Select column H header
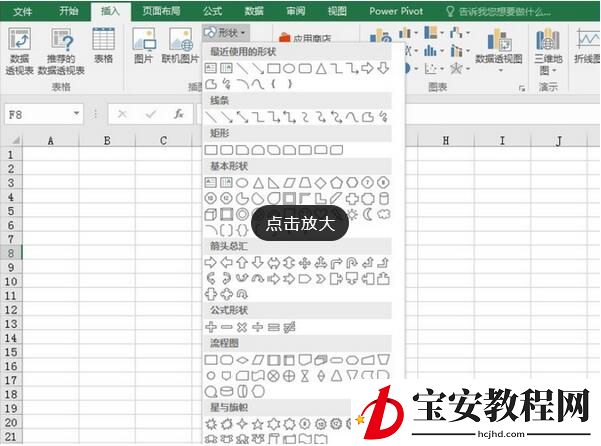This screenshot has height=446, width=601. click(x=445, y=141)
